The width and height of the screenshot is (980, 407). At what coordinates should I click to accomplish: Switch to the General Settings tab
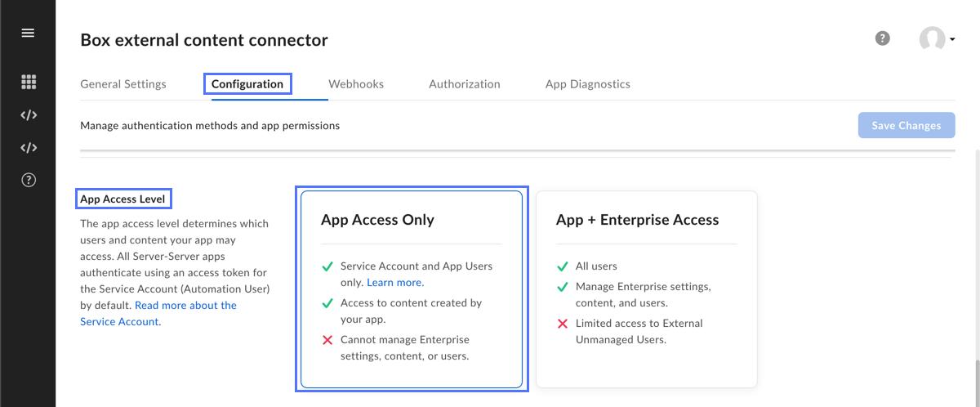(x=123, y=84)
